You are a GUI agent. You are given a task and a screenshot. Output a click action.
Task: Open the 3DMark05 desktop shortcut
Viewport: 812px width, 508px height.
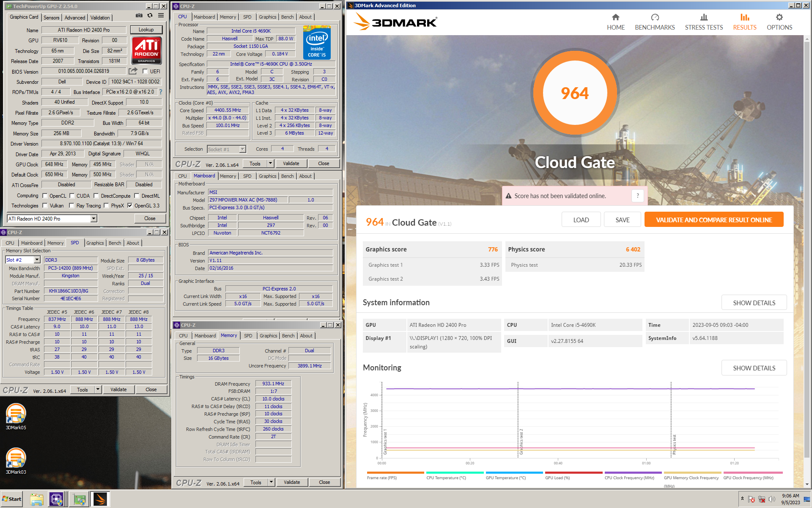point(16,417)
